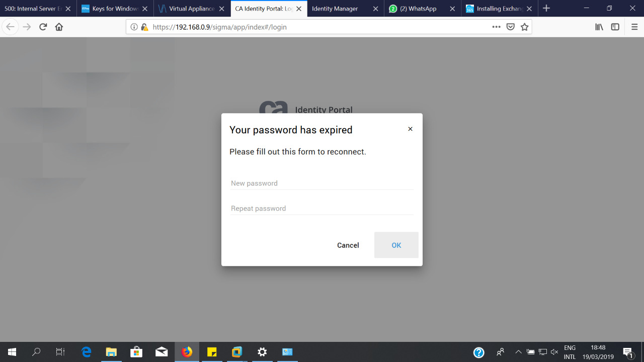Screen dimensions: 644x362
Task: Open the page actions ellipsis menu
Action: point(496,27)
